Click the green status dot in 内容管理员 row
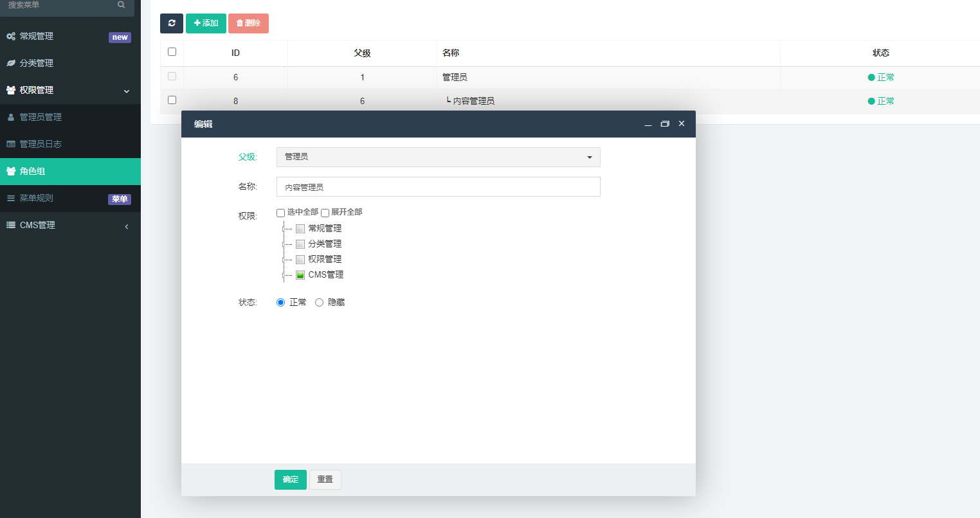This screenshot has width=980, height=518. point(871,101)
